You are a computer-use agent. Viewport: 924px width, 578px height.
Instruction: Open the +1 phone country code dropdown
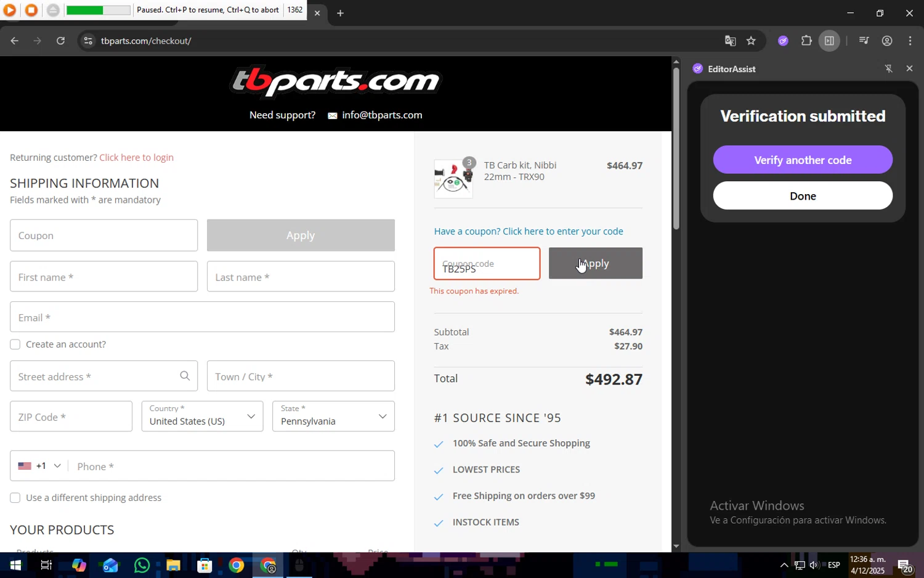39,466
